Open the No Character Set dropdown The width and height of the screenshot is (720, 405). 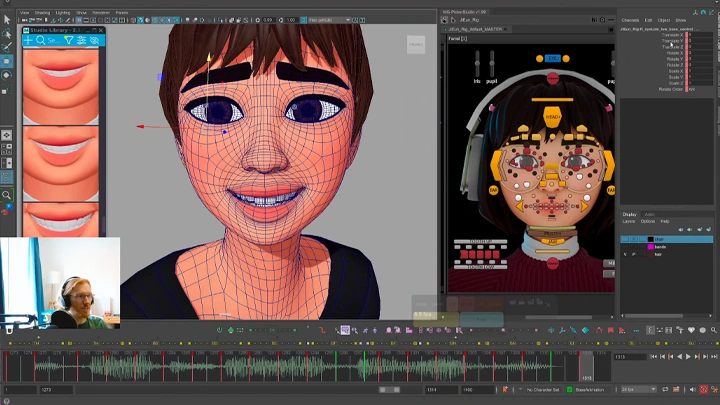[x=543, y=389]
